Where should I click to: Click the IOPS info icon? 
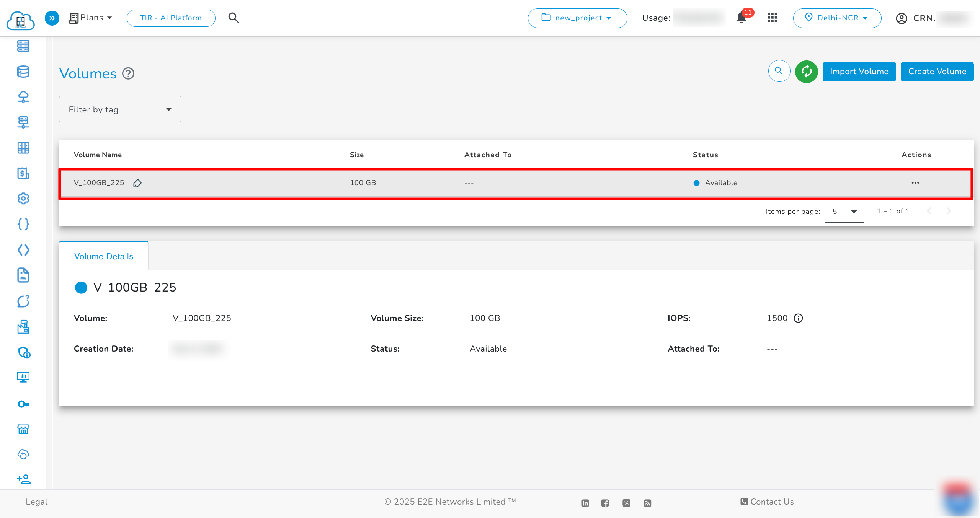(798, 318)
